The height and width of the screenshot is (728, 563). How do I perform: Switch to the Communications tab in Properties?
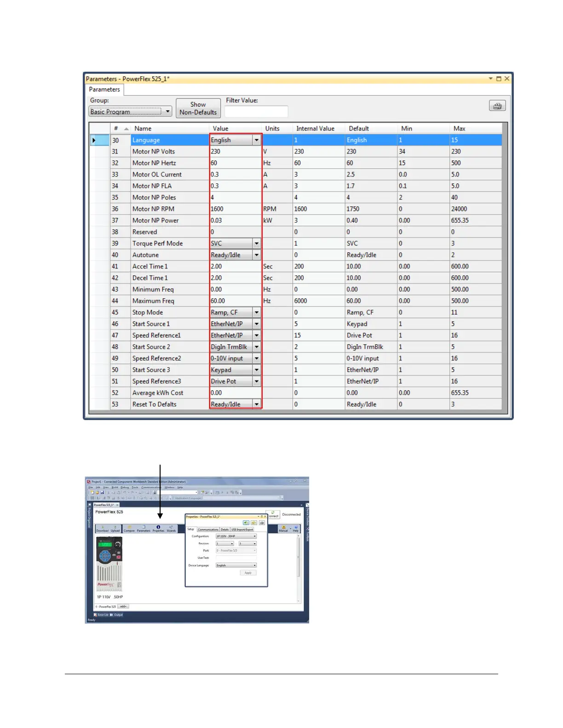208,529
